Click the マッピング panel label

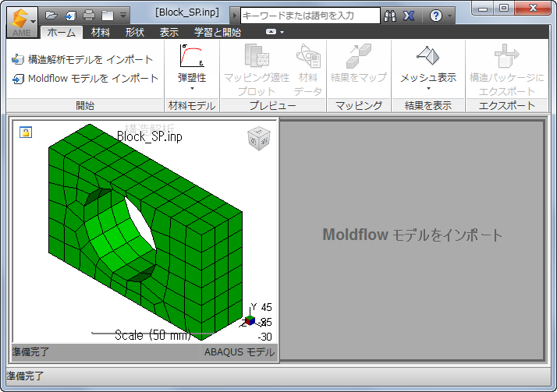[359, 106]
